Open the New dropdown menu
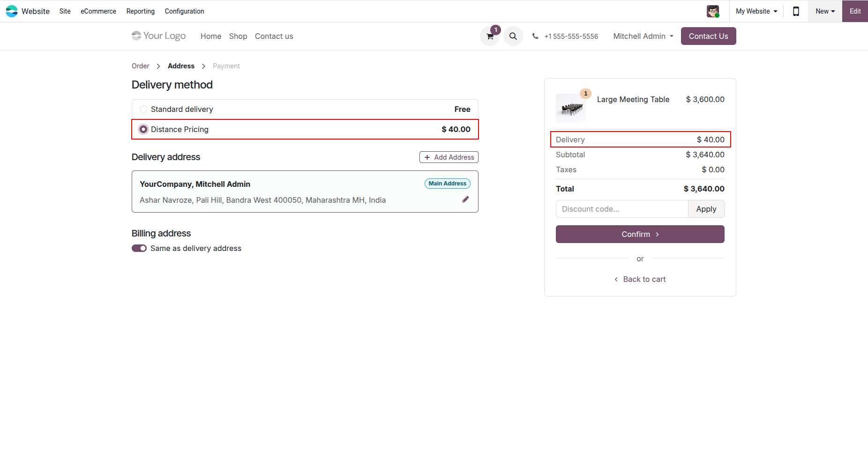Image resolution: width=868 pixels, height=450 pixels. [824, 11]
